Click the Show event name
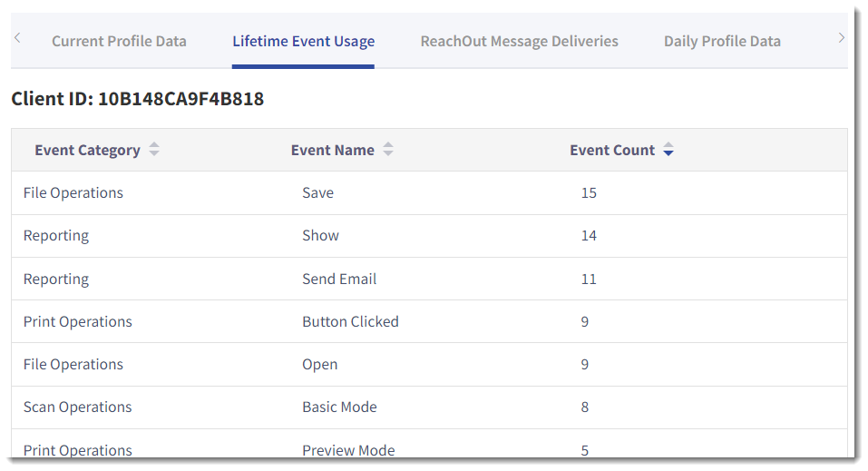Screen dimensions: 868x471 click(320, 236)
